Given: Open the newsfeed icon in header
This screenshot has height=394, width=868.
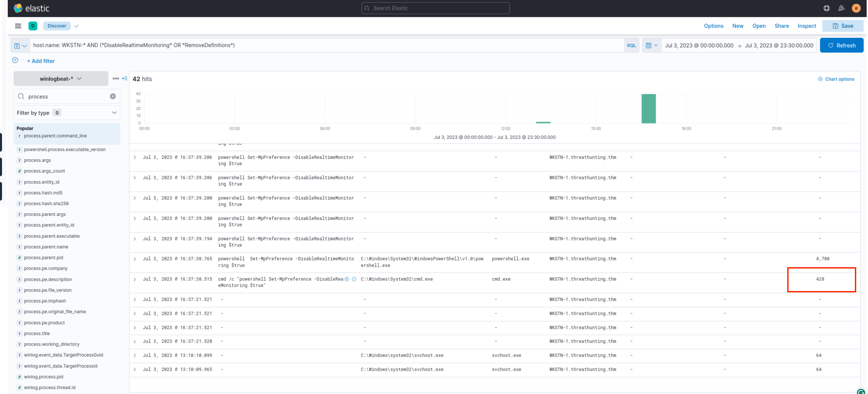Looking at the screenshot, I should (841, 8).
